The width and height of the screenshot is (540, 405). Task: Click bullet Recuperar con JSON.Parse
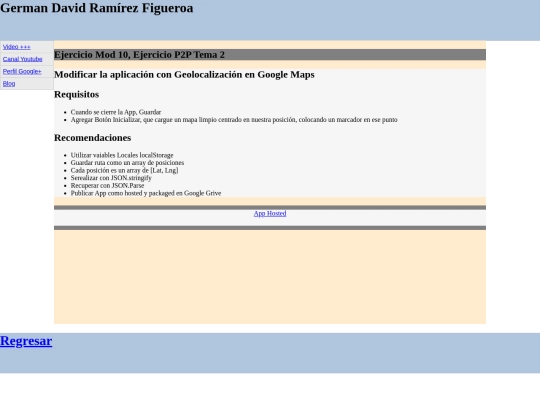point(107,186)
